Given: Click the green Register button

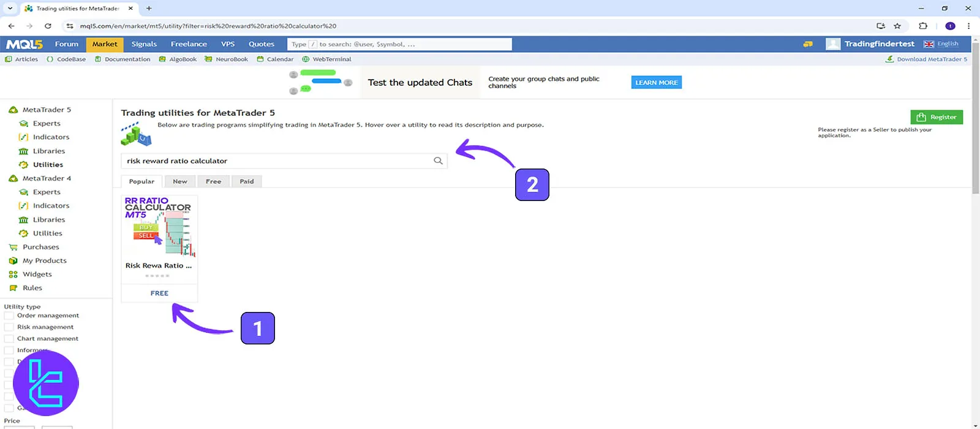Looking at the screenshot, I should pos(937,117).
